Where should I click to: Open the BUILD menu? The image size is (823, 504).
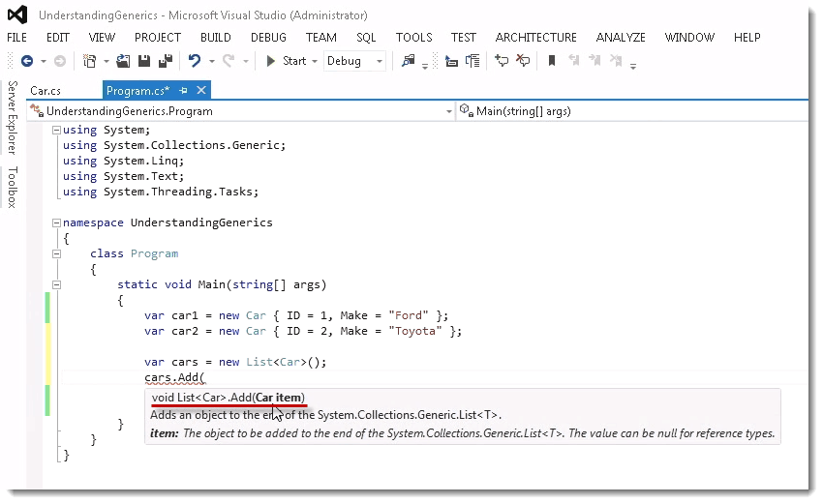click(x=216, y=37)
